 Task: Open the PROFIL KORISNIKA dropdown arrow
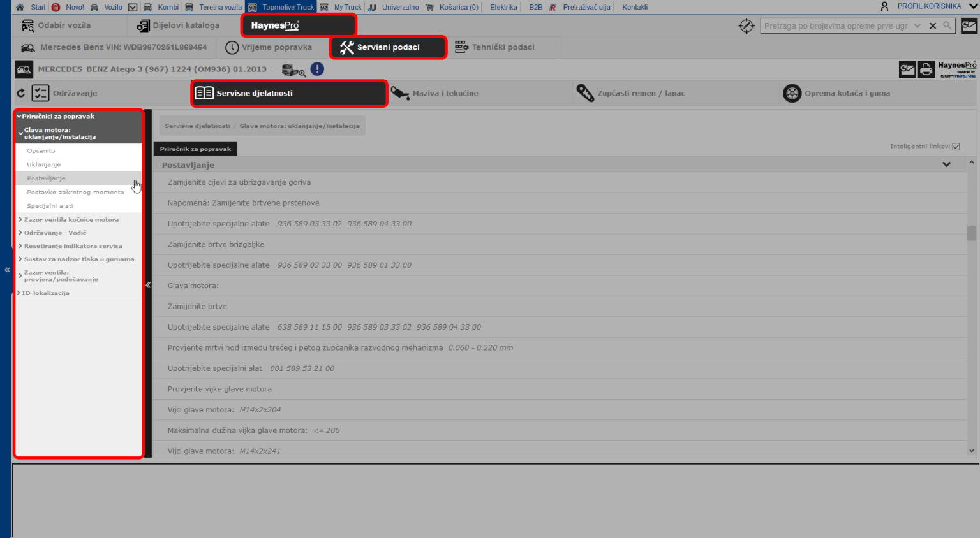[973, 6]
